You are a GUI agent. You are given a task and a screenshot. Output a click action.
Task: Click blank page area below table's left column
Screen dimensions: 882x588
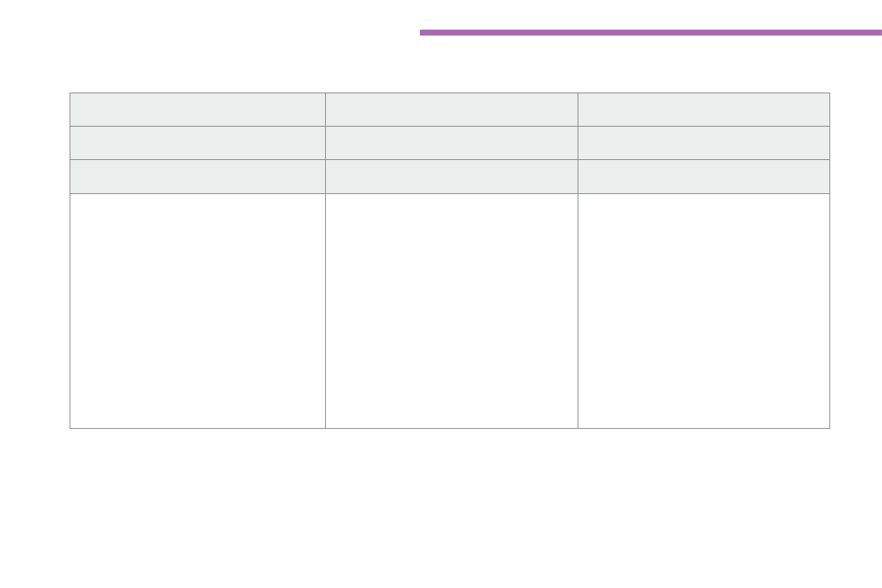[x=198, y=504]
